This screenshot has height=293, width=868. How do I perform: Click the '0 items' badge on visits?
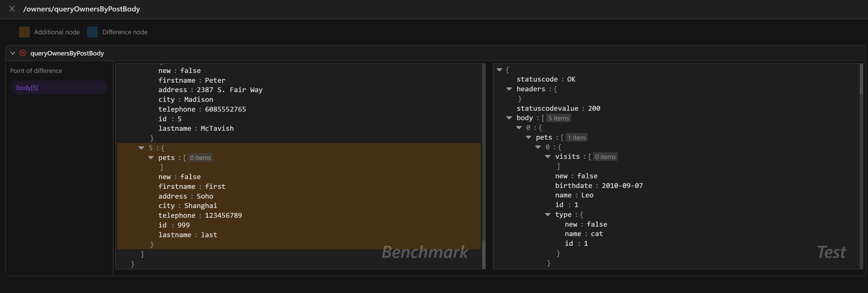coord(605,157)
